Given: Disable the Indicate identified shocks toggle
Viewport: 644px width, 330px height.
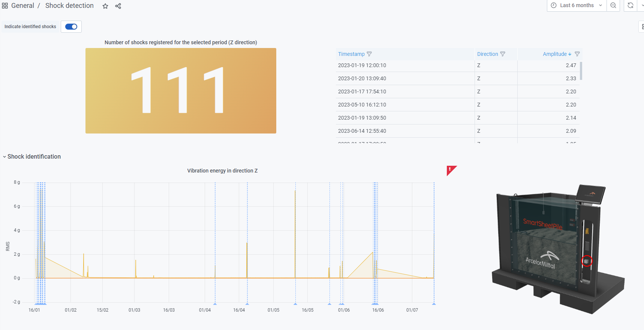Looking at the screenshot, I should pos(71,27).
